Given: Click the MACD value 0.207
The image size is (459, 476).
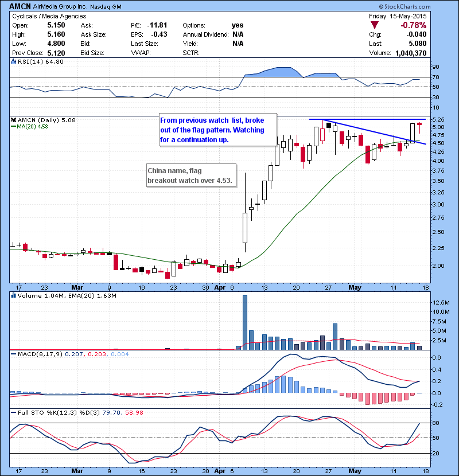Looking at the screenshot, I should click(74, 354).
